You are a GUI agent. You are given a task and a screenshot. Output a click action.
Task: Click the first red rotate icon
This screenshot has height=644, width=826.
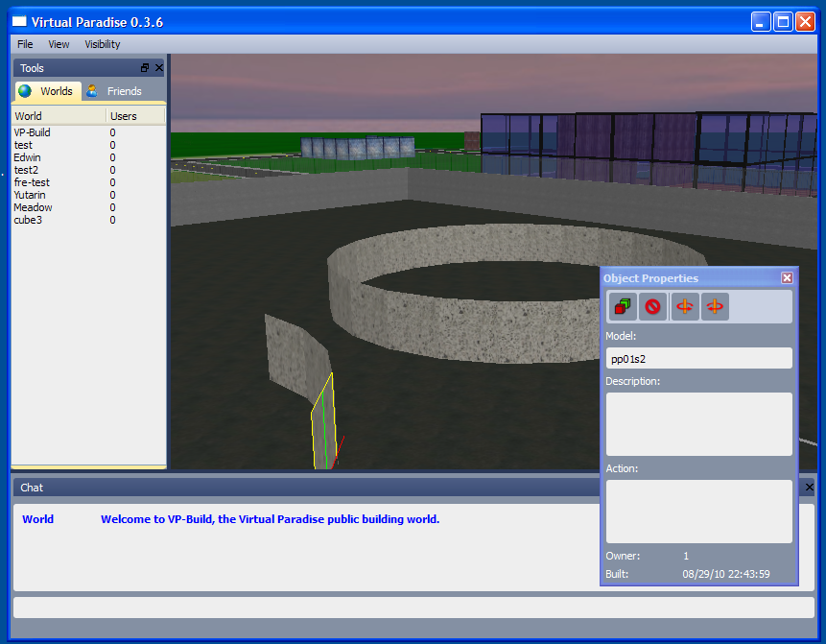(x=685, y=307)
